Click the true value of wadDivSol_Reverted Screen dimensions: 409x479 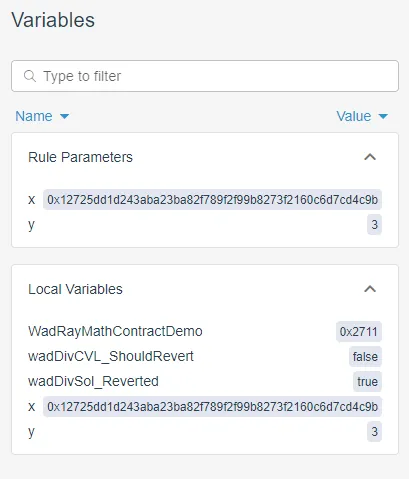(x=367, y=381)
